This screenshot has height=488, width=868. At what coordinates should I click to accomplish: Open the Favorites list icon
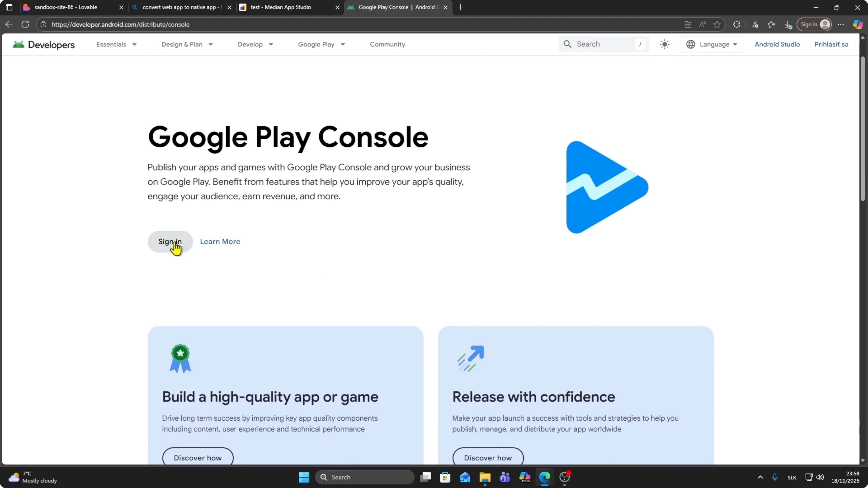771,24
